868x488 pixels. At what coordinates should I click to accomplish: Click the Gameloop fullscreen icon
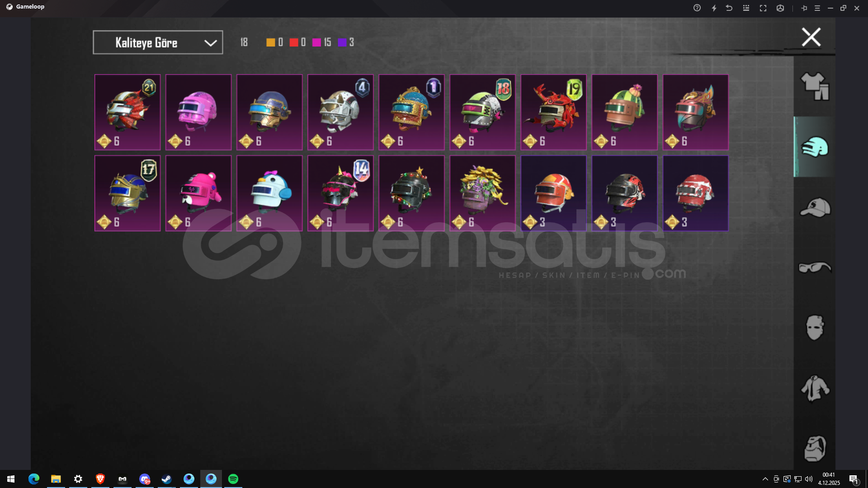[x=763, y=8]
